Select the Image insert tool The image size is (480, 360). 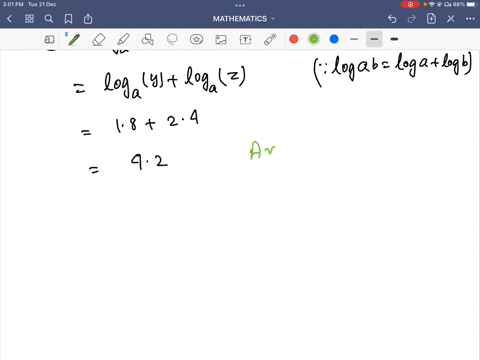[x=221, y=40]
